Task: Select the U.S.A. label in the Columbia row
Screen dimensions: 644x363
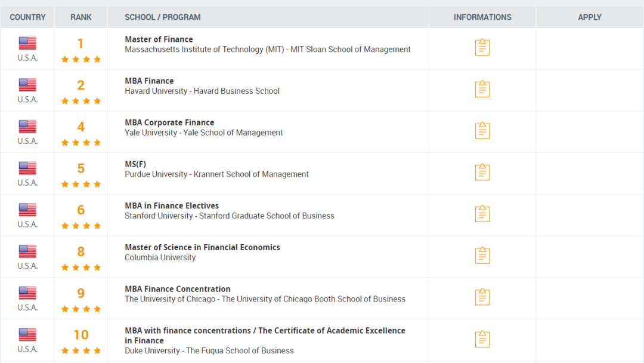Action: pos(27,266)
